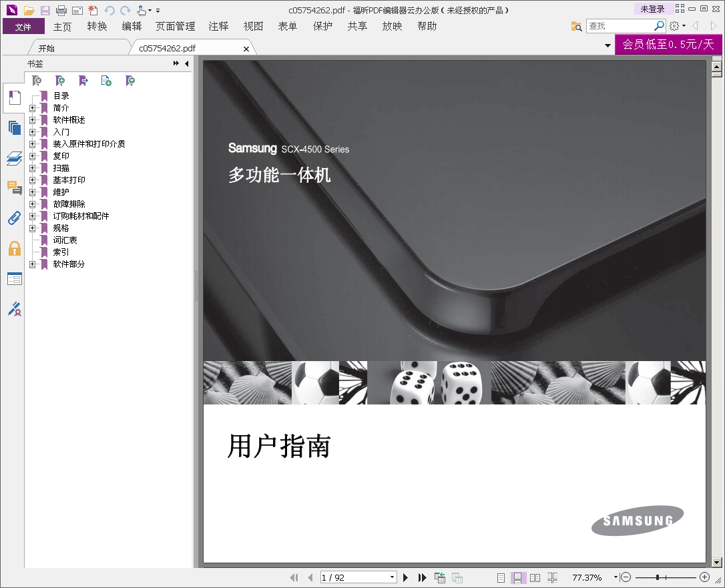The image size is (725, 588).
Task: Open the 文件 menu
Action: [23, 26]
